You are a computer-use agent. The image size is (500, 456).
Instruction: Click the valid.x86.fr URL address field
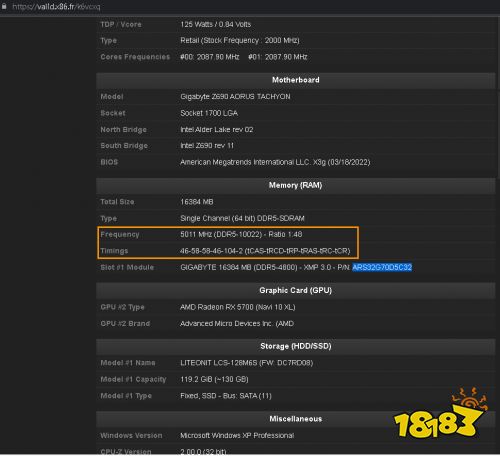pyautogui.click(x=56, y=7)
